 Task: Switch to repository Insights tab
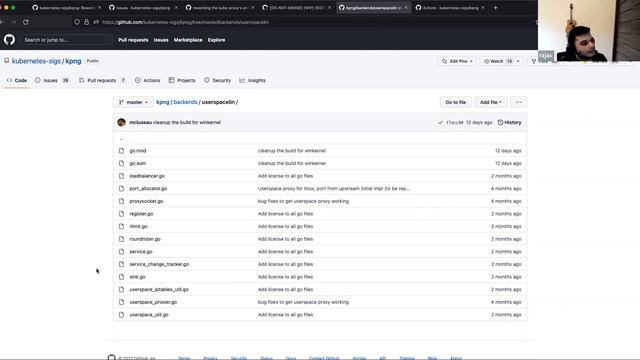tap(253, 80)
